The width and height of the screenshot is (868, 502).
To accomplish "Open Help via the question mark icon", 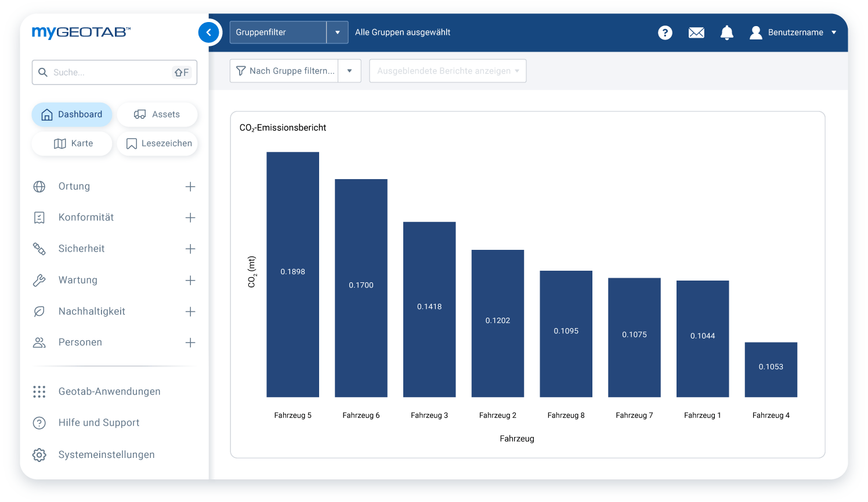I will point(665,32).
